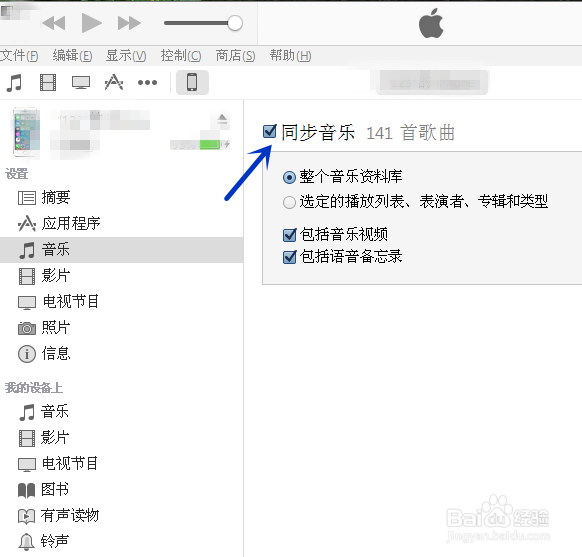This screenshot has width=582, height=557.
Task: Open 音乐 under 我的设备上
Action: click(121, 412)
